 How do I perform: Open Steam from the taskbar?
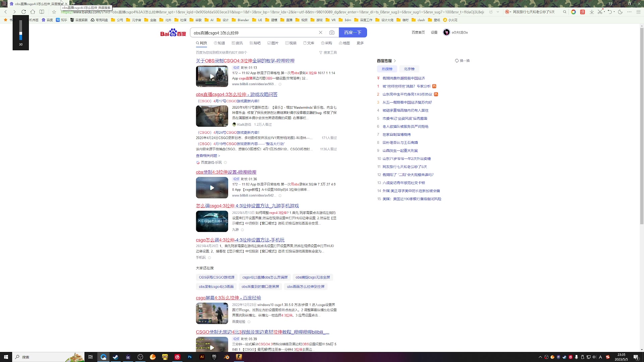(x=116, y=357)
